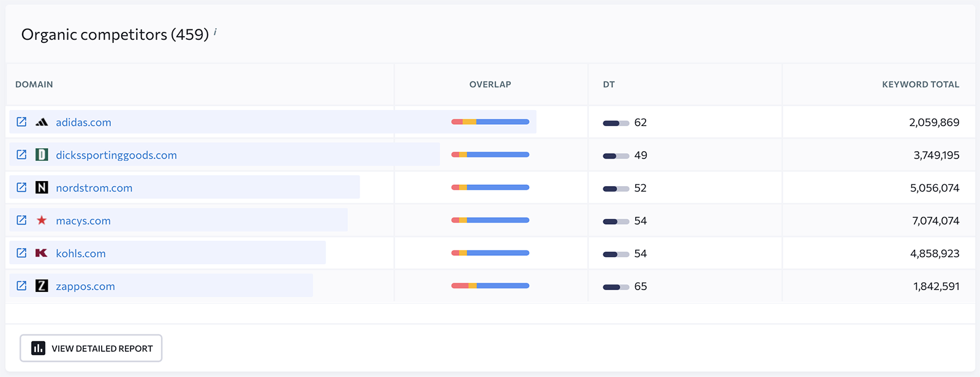The image size is (980, 377).
Task: Click the dickssportinggoods.com overlap bar
Action: (490, 155)
